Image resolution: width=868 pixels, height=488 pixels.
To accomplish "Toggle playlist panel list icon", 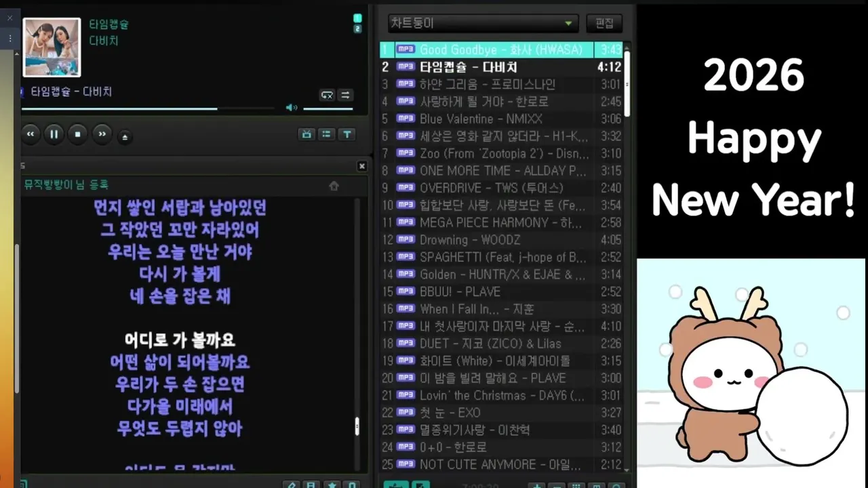I will click(x=327, y=134).
